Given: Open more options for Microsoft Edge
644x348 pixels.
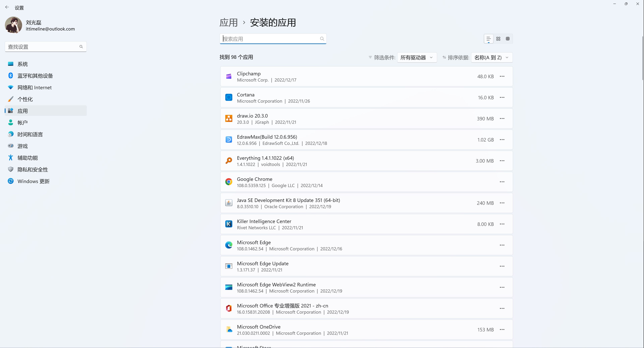Looking at the screenshot, I should [502, 245].
